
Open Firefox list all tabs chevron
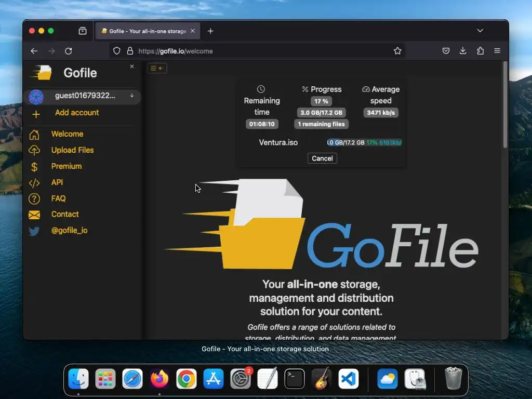click(480, 31)
